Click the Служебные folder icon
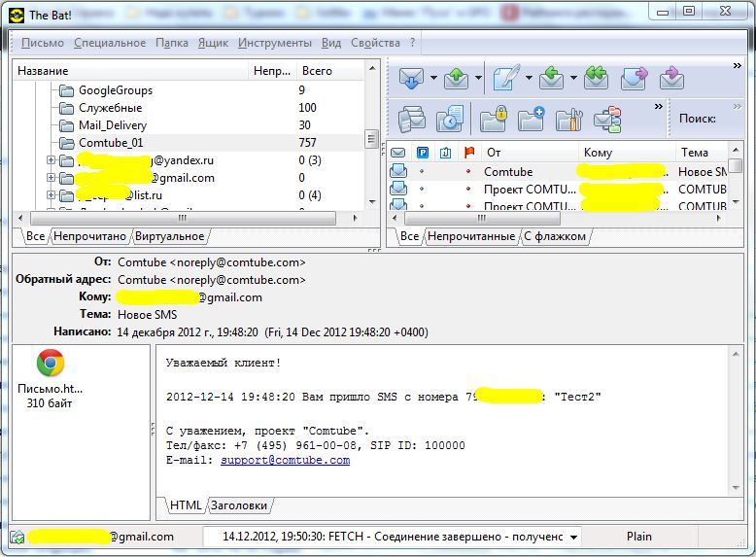756x557 pixels. pyautogui.click(x=66, y=108)
